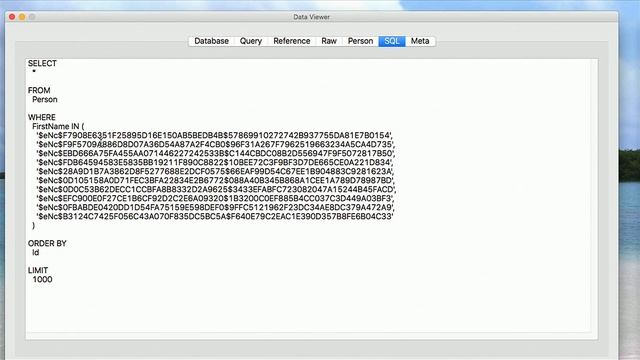
Task: Select the Reference tab
Action: coord(292,41)
